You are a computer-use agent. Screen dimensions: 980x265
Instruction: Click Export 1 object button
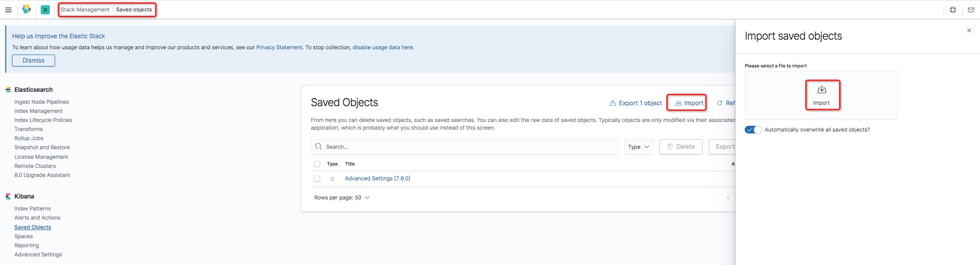pyautogui.click(x=635, y=103)
